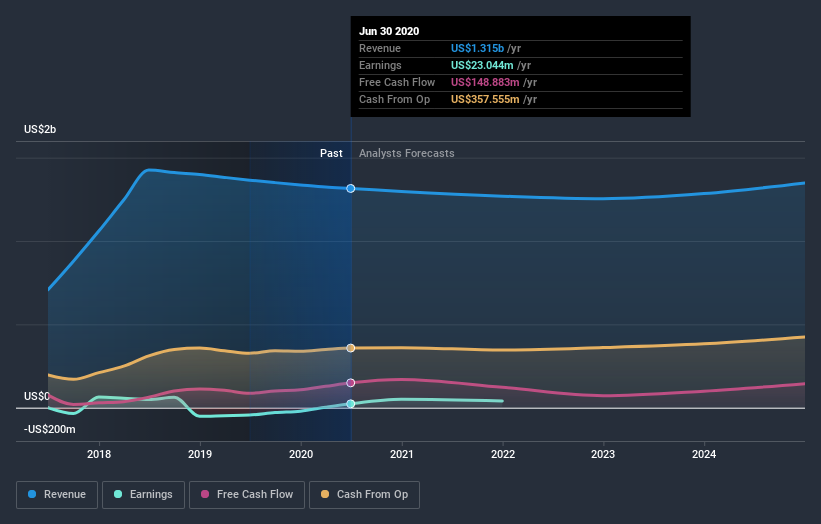Click the US$357.555m cash from op value
This screenshot has width=821, height=524.
[485, 99]
